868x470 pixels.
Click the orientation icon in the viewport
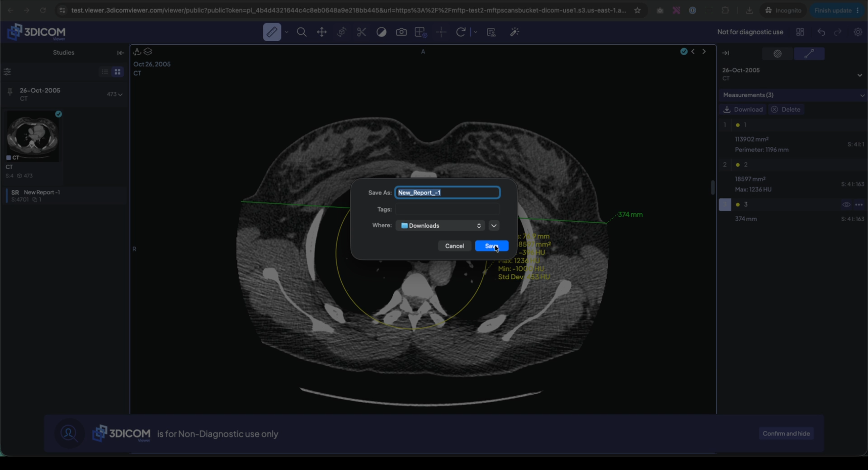tap(137, 52)
